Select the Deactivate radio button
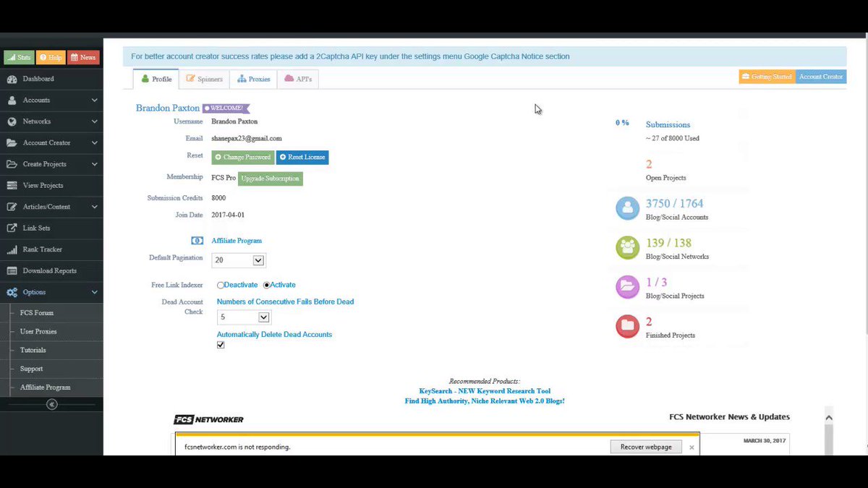Image resolution: width=868 pixels, height=488 pixels. click(x=221, y=286)
